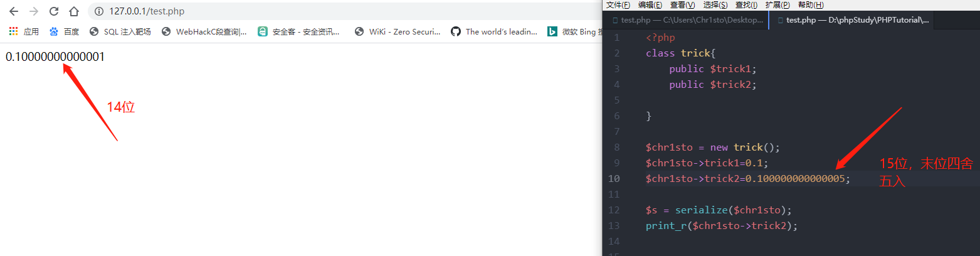View site information icon in address bar
Screen dimensions: 980x256
[x=100, y=11]
